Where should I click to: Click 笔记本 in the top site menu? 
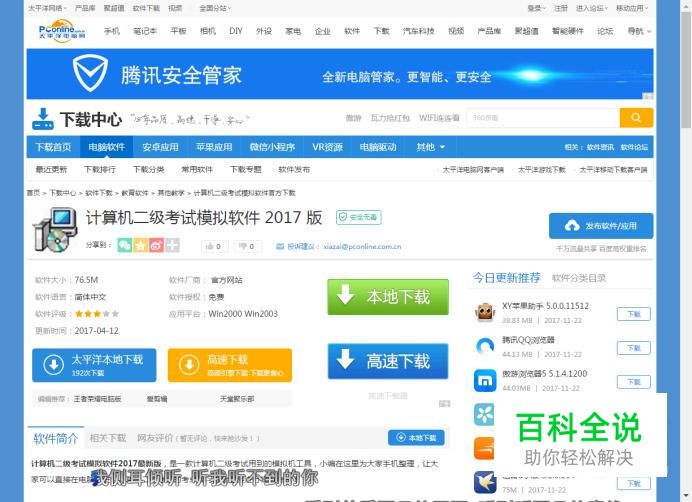click(145, 31)
